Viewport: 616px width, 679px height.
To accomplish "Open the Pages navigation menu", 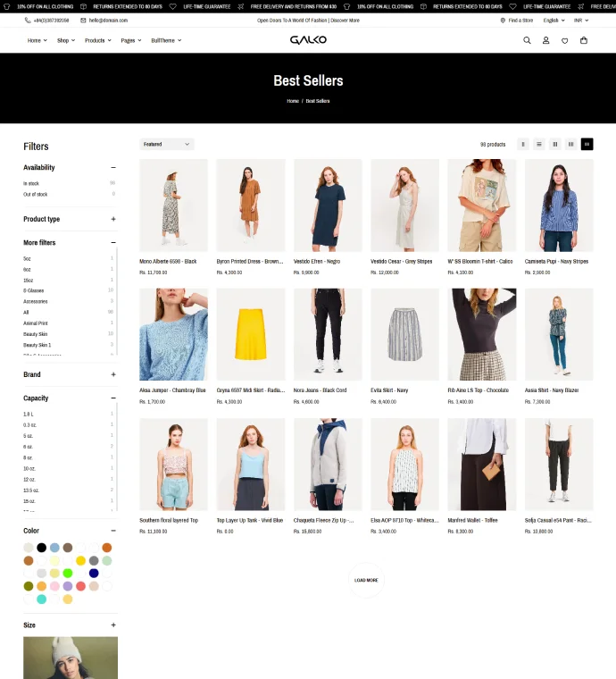I will (x=131, y=40).
